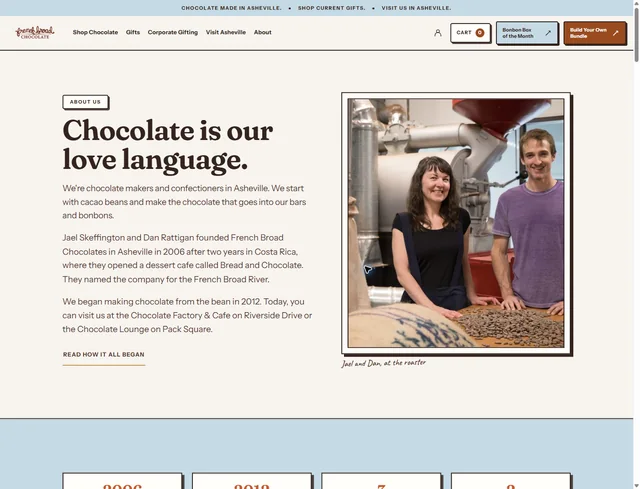Image resolution: width=640 pixels, height=489 pixels.
Task: Click the arrow icon on Build Your Own Bundle
Action: (x=616, y=33)
